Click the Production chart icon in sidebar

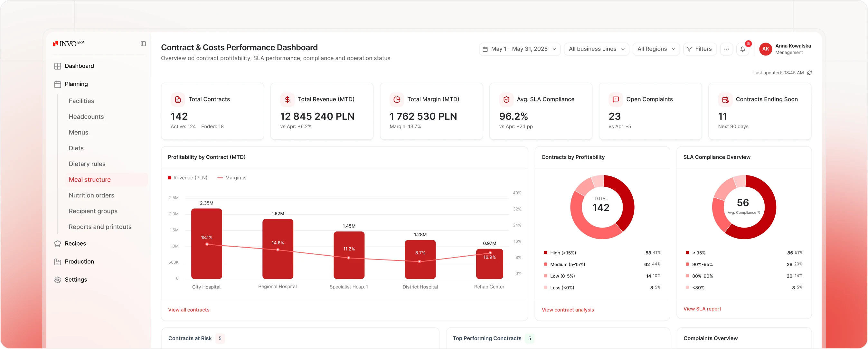(x=58, y=262)
